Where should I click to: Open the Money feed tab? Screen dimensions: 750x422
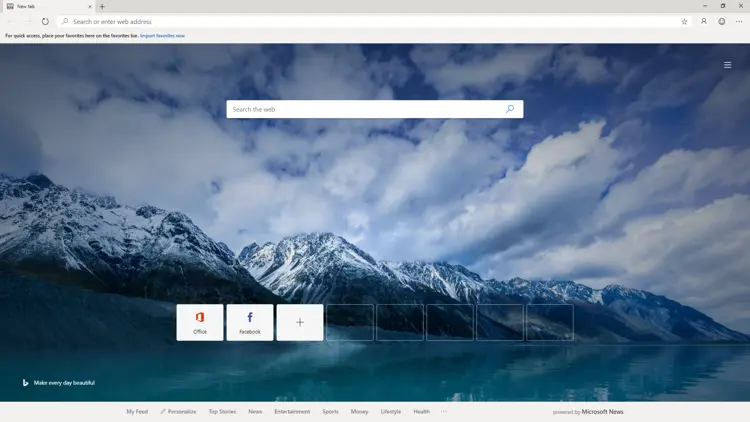360,411
